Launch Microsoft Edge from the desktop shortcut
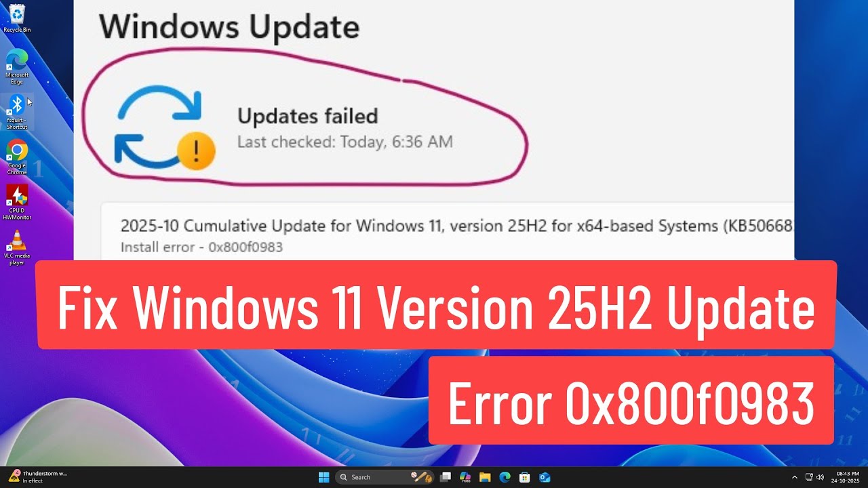 coord(17,66)
